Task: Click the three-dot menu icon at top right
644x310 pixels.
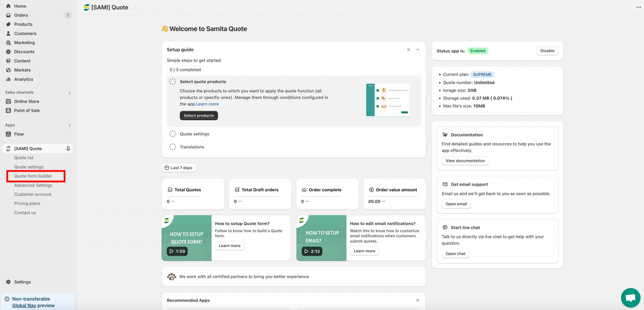Action: tap(638, 7)
